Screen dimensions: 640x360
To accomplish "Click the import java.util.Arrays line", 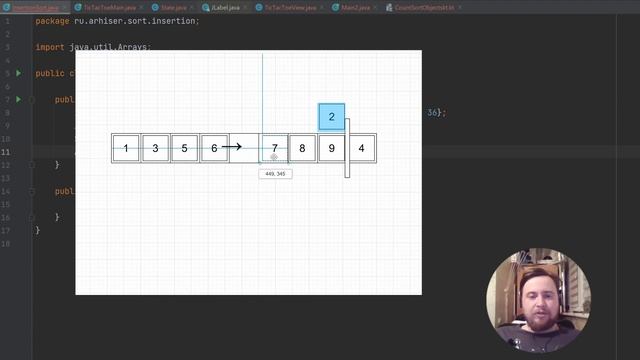I will pos(93,47).
